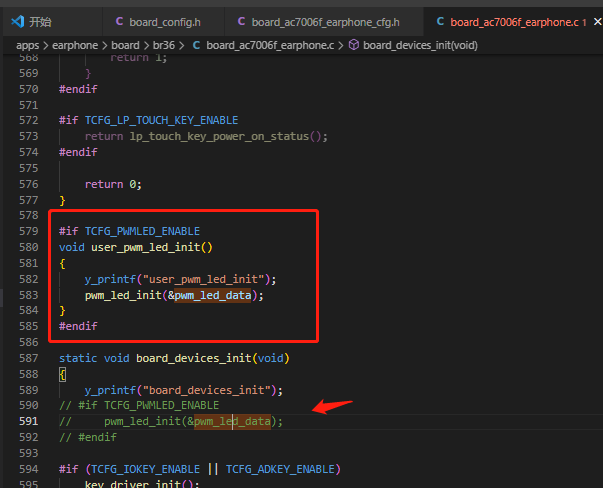Open board_devices_init(void) breadcrumb symbol
Image resolution: width=603 pixels, height=488 pixels.
[x=420, y=45]
